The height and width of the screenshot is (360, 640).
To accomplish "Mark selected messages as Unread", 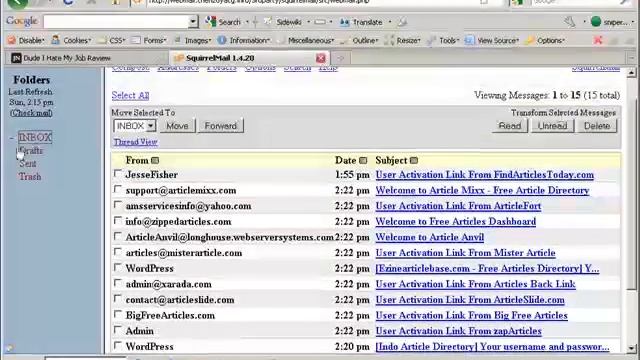I will (552, 126).
